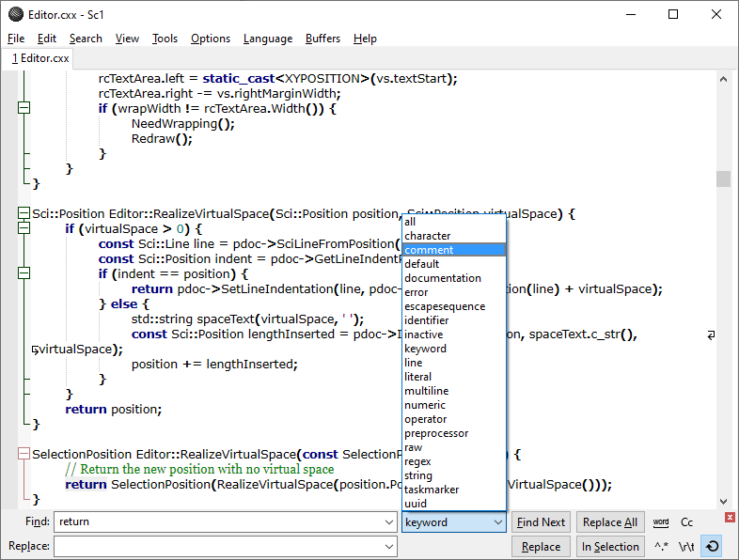Viewport: 739px width, 560px height.
Task: Click the vertical scrollbar thumb
Action: click(x=723, y=179)
